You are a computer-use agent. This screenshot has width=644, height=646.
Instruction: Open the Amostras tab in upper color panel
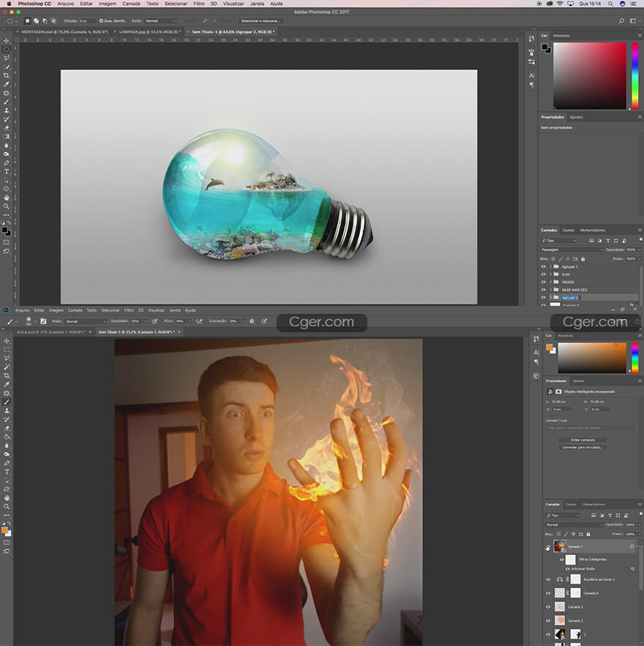click(x=561, y=36)
